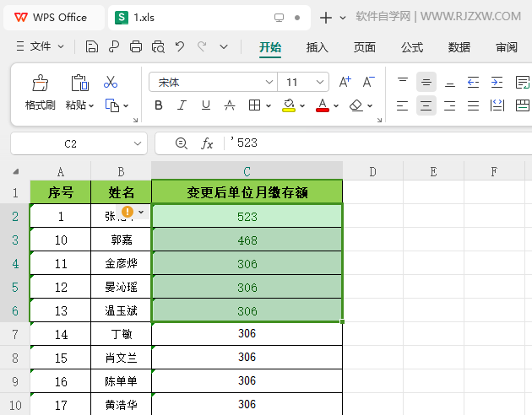Viewport: 532px width, 415px height.
Task: Open the paste options arrow
Action: coord(91,105)
